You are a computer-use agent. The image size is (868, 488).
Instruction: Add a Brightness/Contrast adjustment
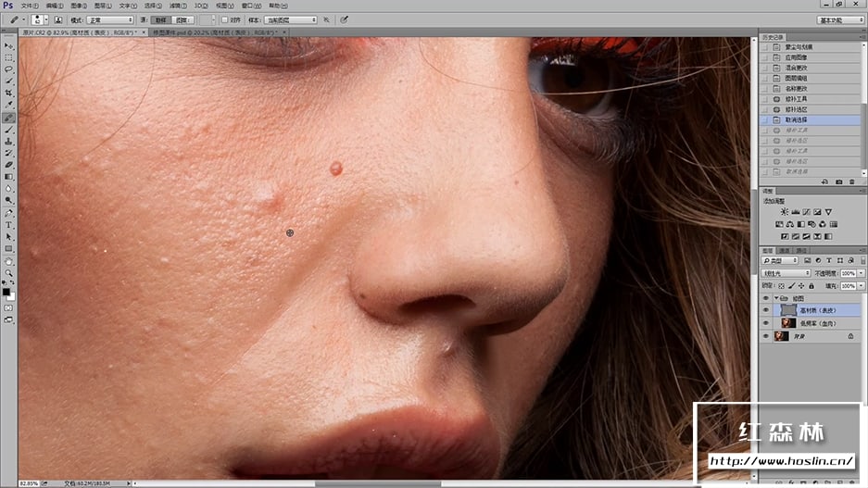785,212
